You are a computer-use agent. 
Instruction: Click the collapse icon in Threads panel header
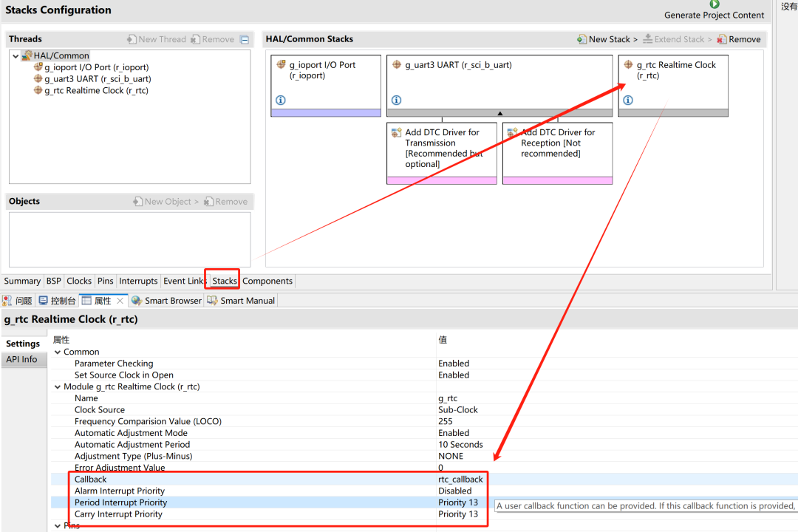pos(245,40)
